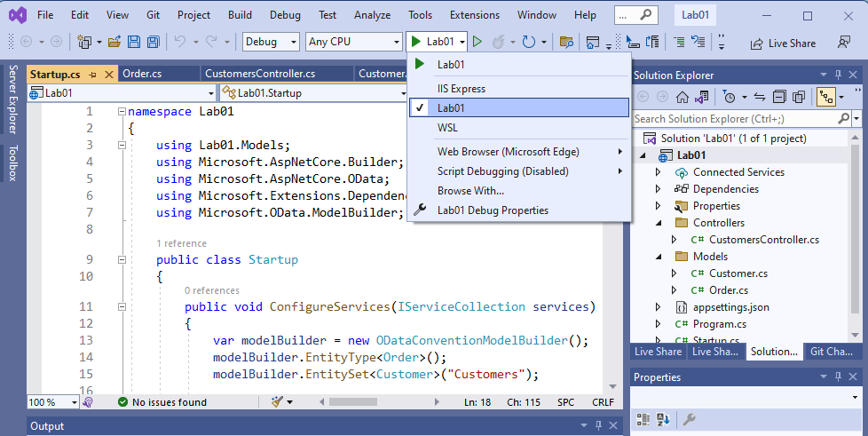Screen dimensions: 868x436
Task: Click the code cleanup broom icon
Action: click(x=278, y=402)
